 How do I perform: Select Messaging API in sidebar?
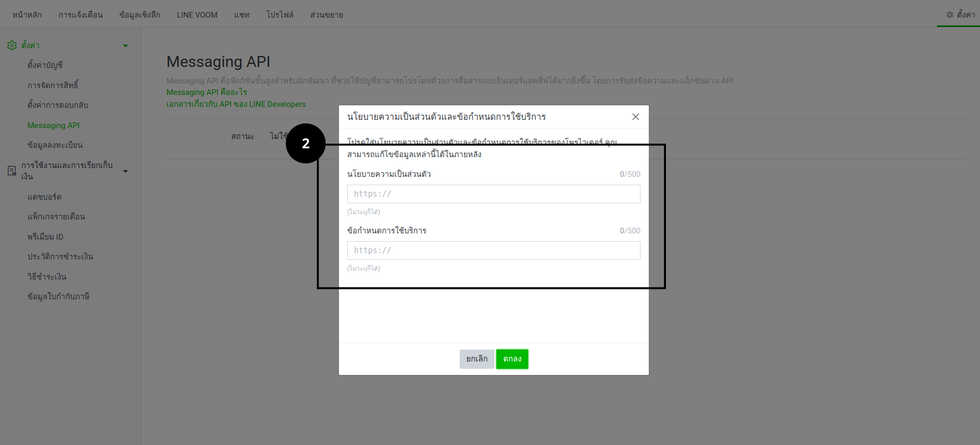53,126
